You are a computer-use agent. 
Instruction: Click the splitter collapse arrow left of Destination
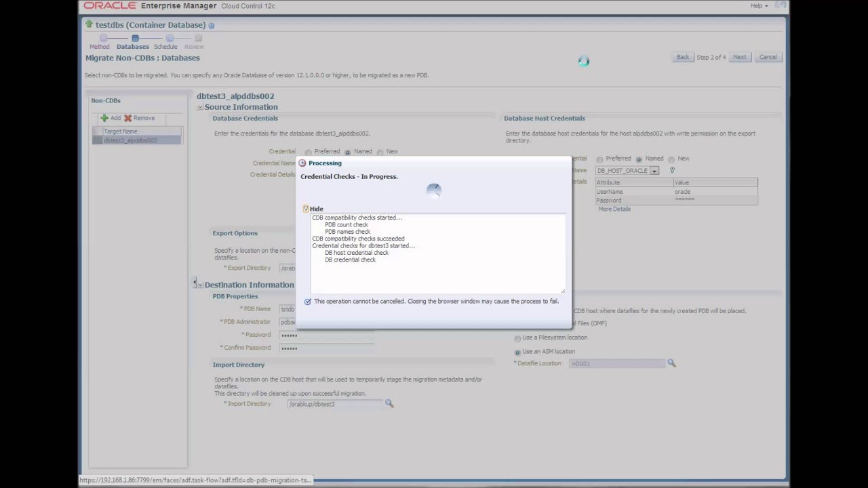(x=195, y=283)
